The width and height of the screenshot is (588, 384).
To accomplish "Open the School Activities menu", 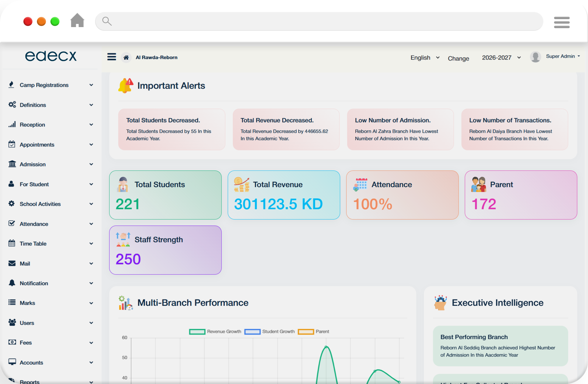I will pyautogui.click(x=51, y=204).
